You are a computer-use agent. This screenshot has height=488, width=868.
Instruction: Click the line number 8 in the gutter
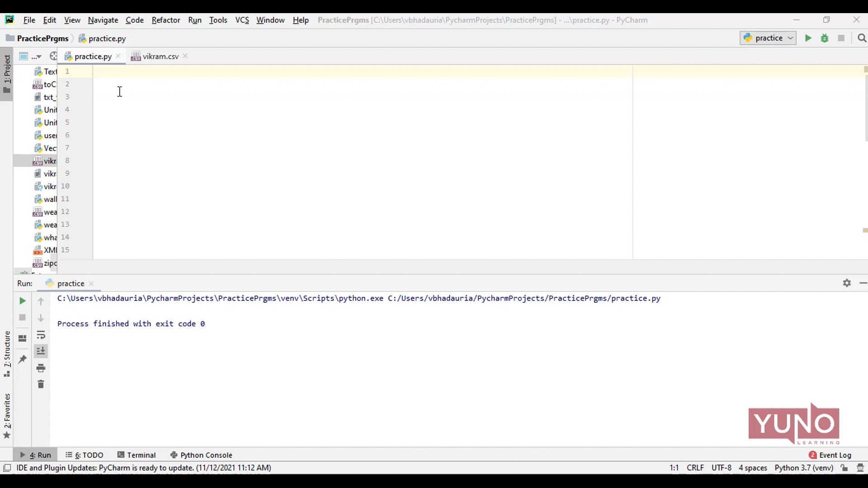[x=67, y=160]
